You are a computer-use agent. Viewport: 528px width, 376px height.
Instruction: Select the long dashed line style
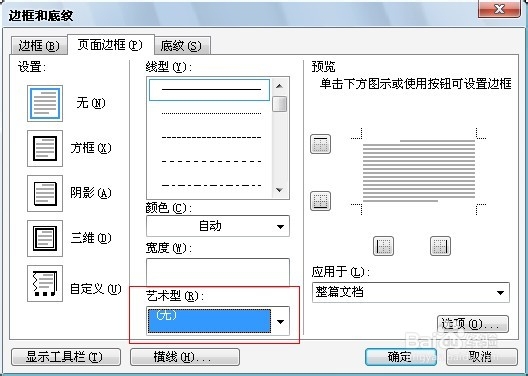211,162
